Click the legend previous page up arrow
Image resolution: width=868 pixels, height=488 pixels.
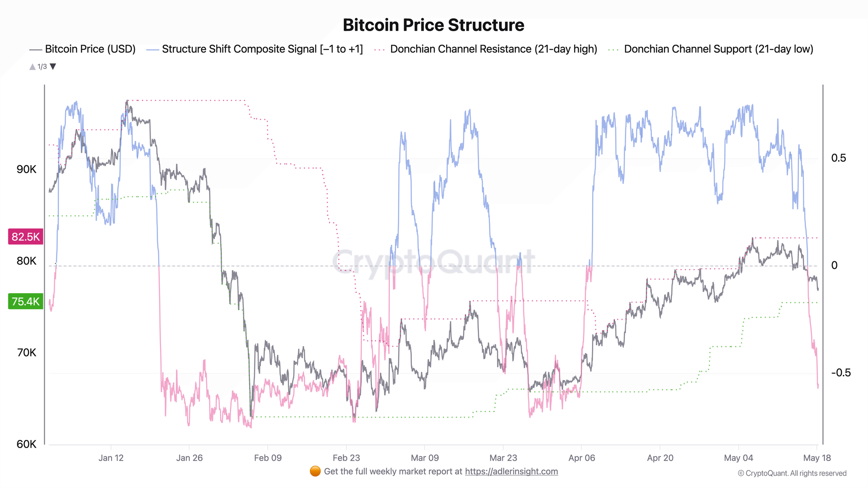(x=33, y=67)
